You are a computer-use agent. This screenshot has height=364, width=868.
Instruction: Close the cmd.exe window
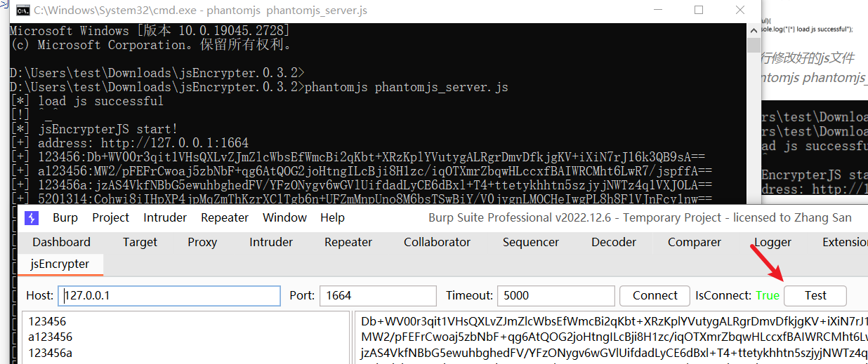click(x=739, y=11)
